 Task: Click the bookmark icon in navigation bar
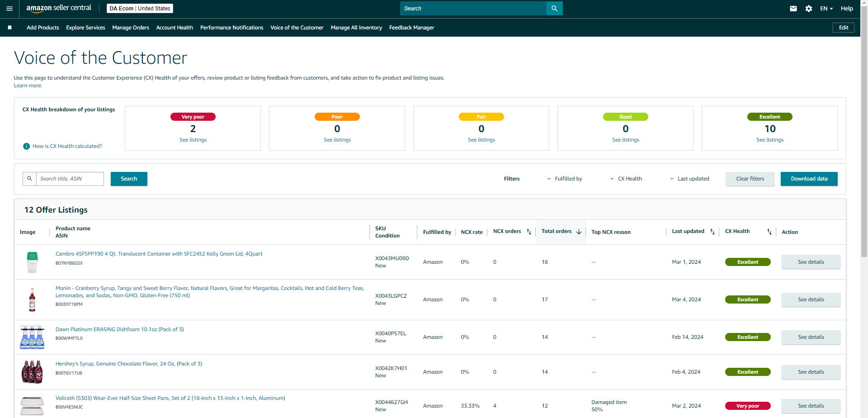pos(9,28)
